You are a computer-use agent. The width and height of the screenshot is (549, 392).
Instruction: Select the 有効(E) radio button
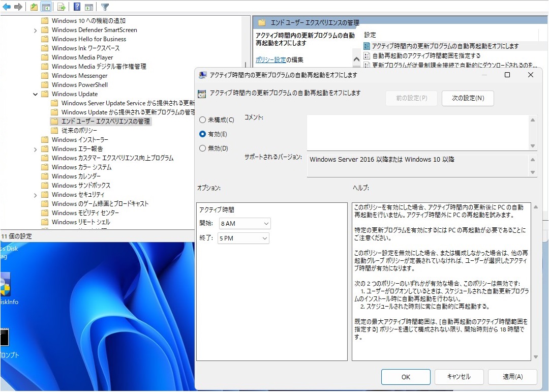coord(203,134)
